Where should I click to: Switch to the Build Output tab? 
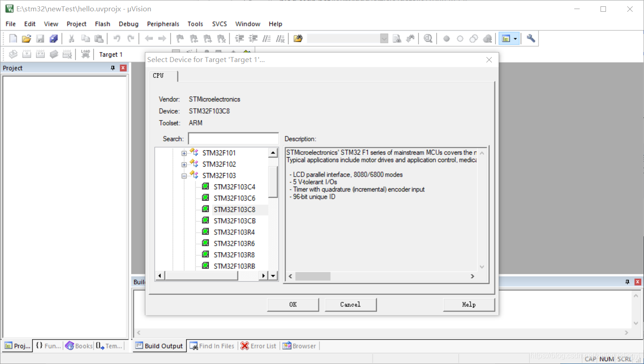[159, 346]
